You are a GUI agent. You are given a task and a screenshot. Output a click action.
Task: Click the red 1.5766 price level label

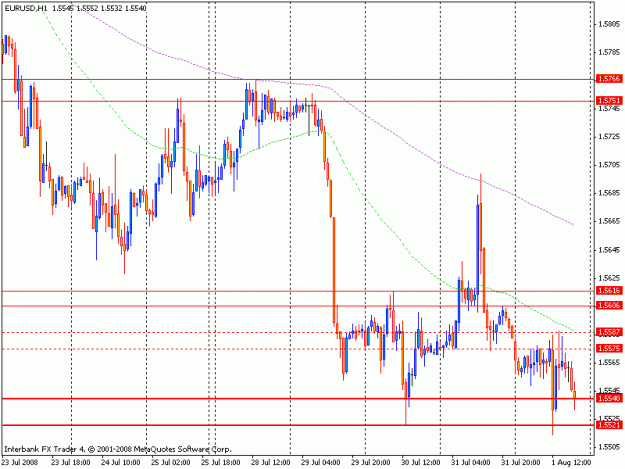pyautogui.click(x=609, y=78)
